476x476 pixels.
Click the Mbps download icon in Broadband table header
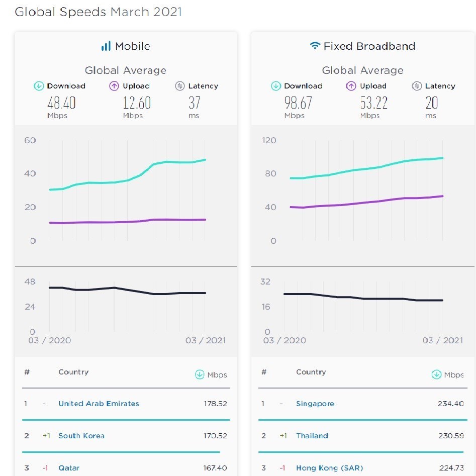(x=436, y=374)
